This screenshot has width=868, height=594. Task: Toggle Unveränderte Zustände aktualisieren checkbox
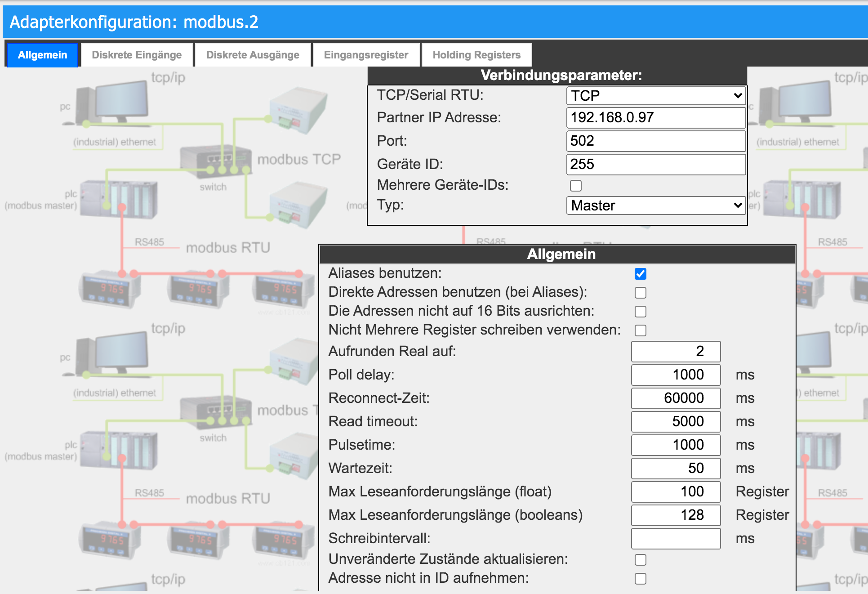pos(640,560)
